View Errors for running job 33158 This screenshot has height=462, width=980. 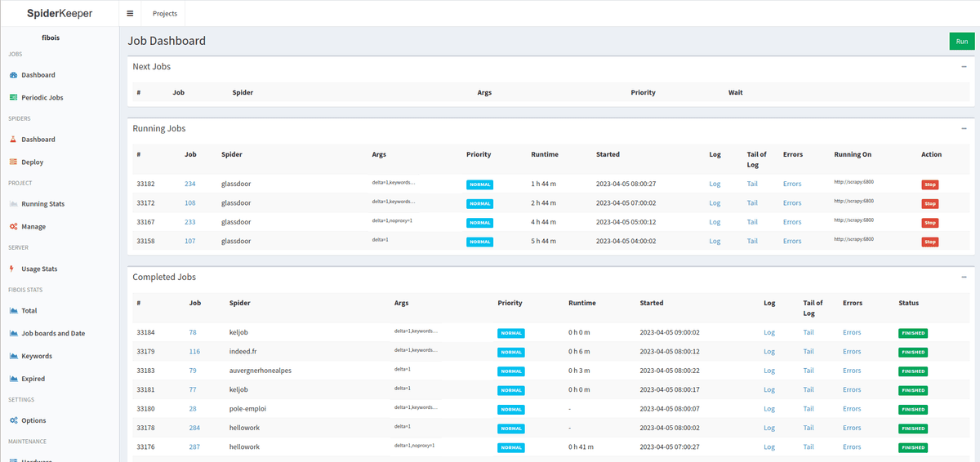[792, 242]
